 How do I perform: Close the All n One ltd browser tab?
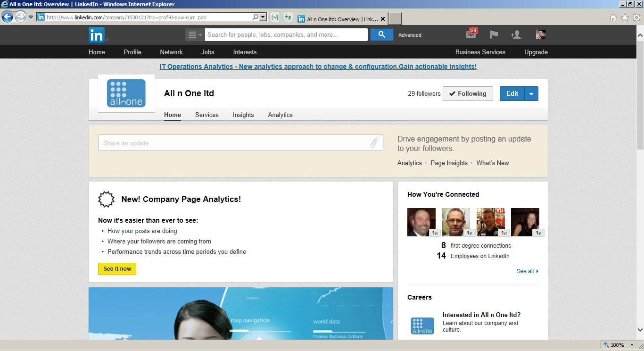point(383,19)
